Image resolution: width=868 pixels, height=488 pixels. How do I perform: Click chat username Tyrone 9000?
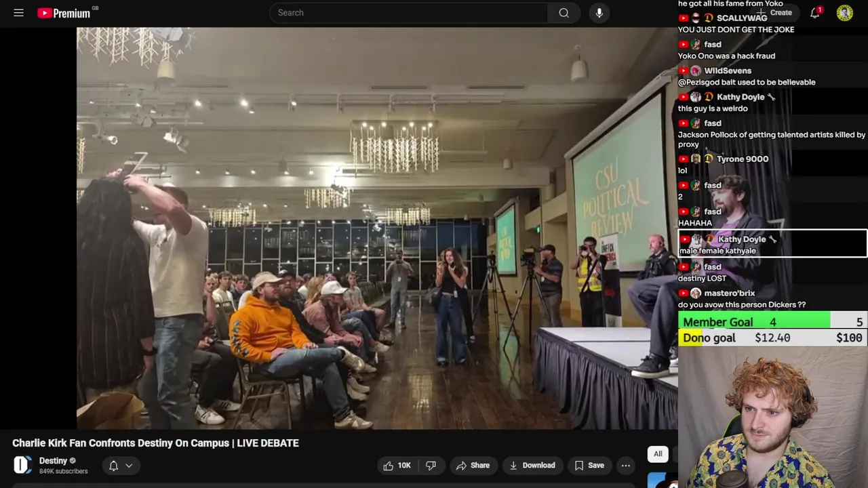tap(743, 159)
